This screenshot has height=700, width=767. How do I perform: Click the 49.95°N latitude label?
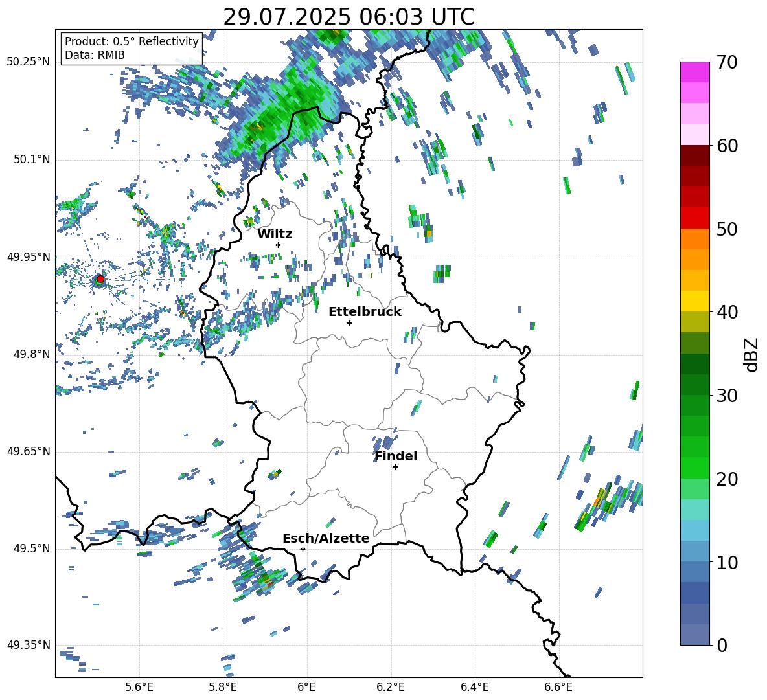(29, 257)
